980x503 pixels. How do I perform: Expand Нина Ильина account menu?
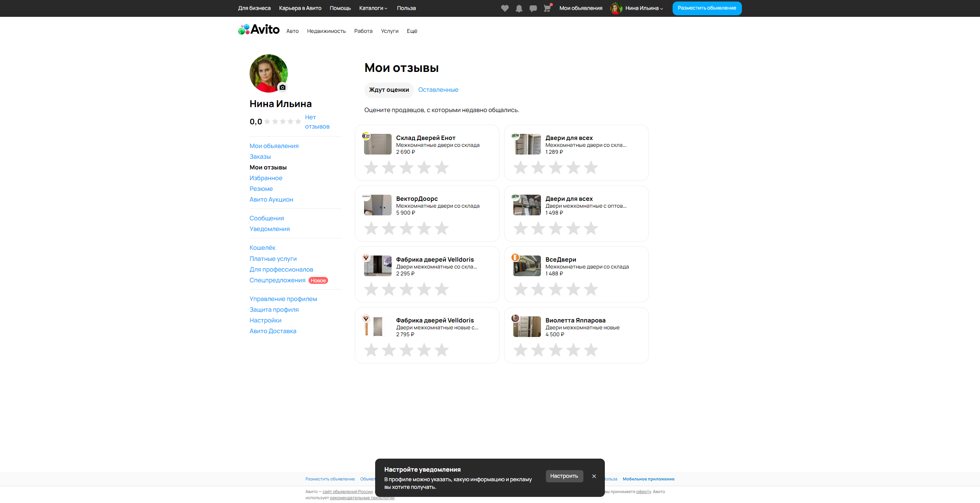(644, 8)
